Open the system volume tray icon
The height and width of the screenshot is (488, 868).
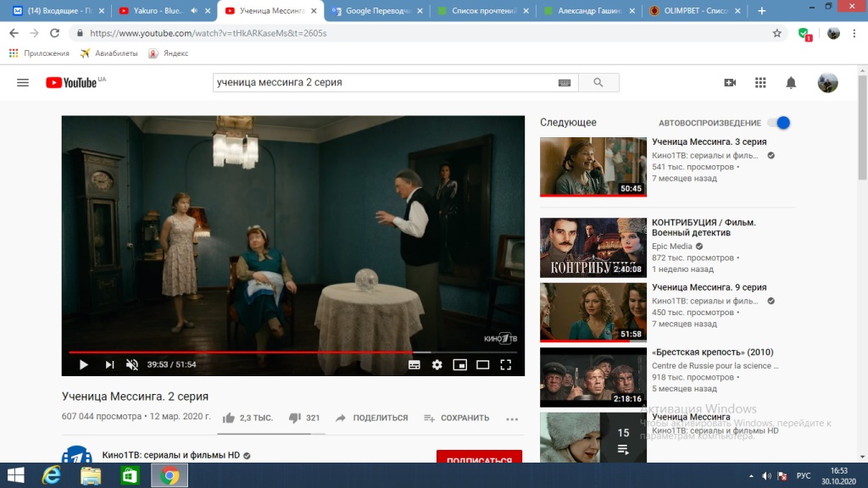pyautogui.click(x=766, y=476)
